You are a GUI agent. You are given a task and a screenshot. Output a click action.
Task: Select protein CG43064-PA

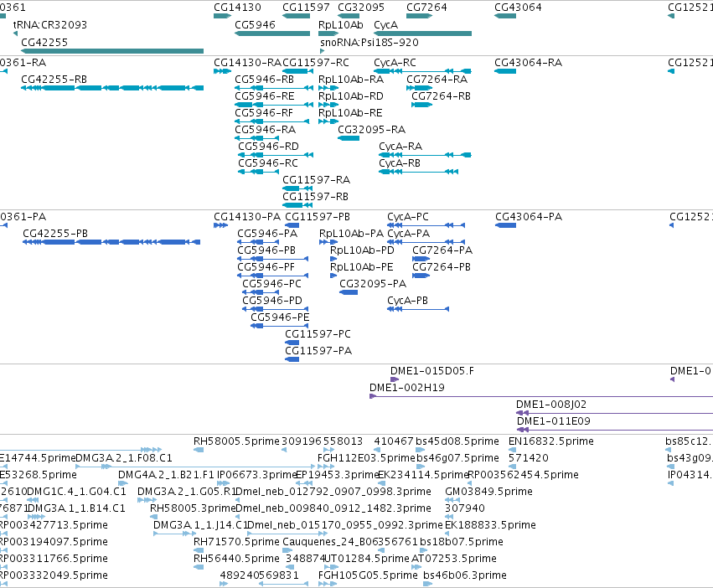pos(506,225)
